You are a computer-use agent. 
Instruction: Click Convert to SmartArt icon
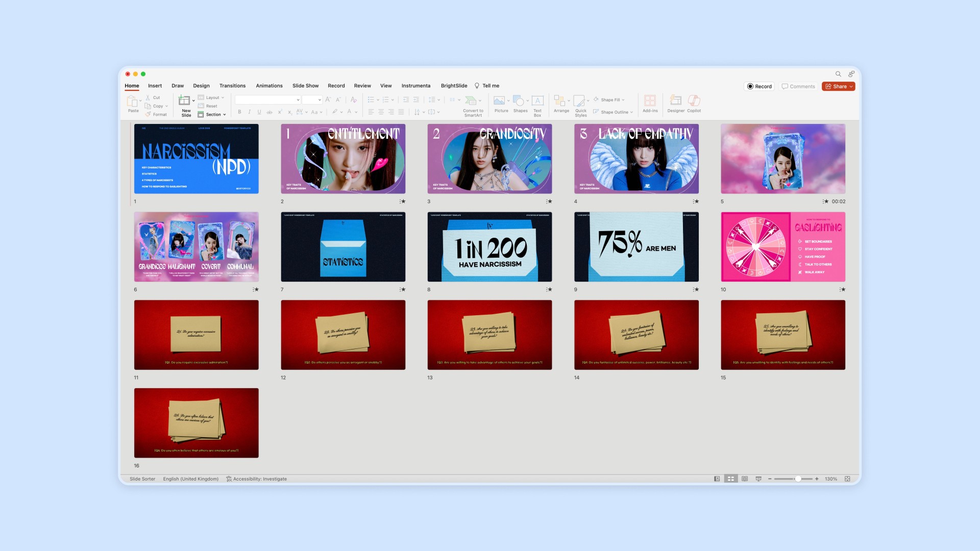pyautogui.click(x=471, y=101)
